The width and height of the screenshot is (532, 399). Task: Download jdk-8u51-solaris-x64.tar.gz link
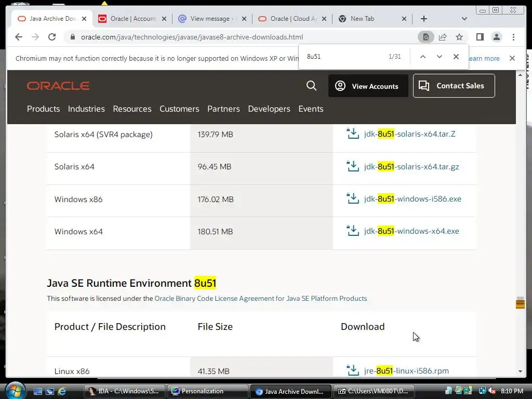(x=411, y=167)
